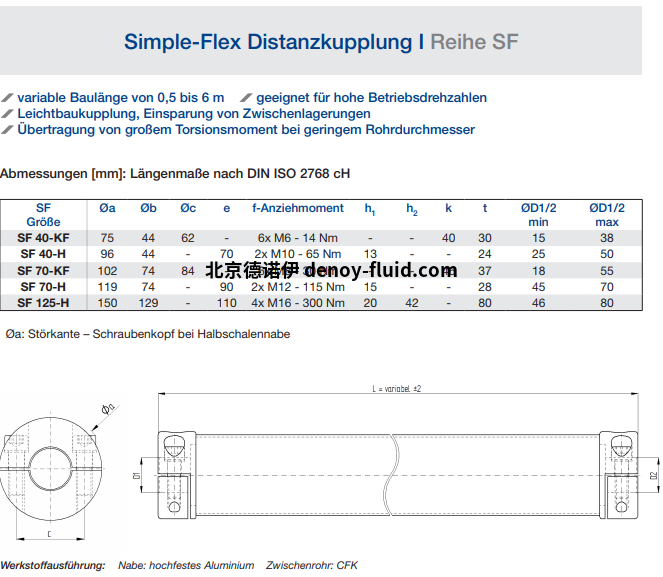
Task: Click '4x M16 - 300 Nm' torque cell
Action: coord(298,303)
